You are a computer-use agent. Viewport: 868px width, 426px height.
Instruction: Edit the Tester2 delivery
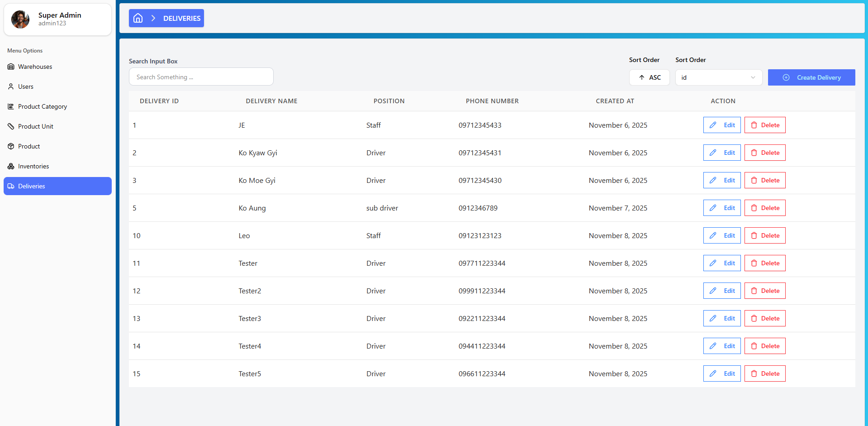tap(722, 291)
